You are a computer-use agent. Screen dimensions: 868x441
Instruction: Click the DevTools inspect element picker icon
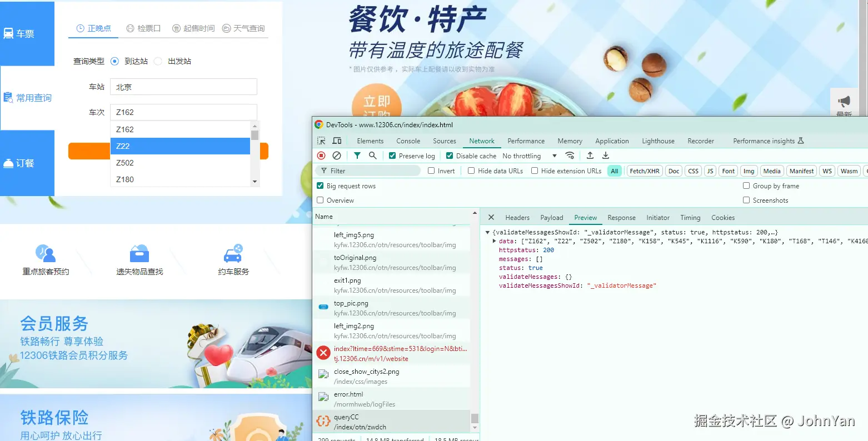tap(321, 141)
